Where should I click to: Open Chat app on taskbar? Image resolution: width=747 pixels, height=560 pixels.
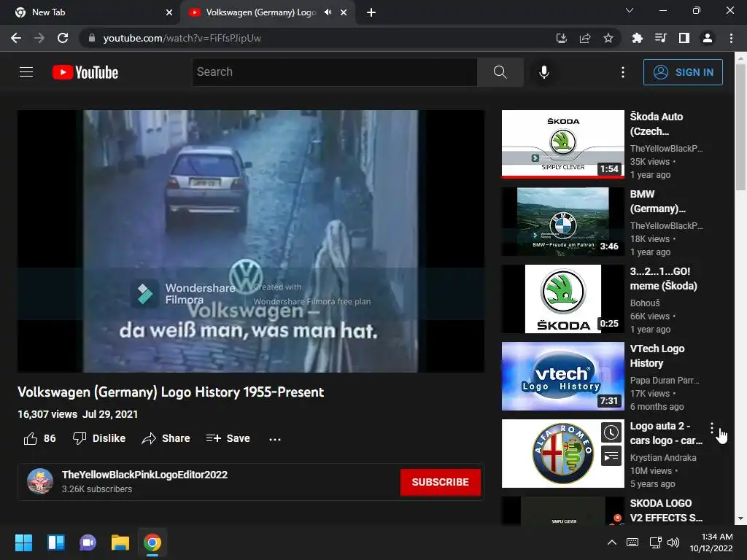tap(88, 542)
